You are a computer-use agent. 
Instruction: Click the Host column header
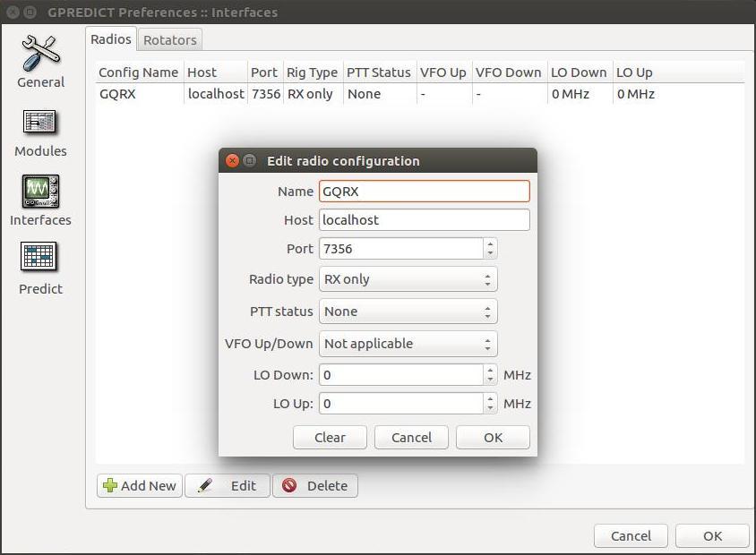pyautogui.click(x=216, y=73)
